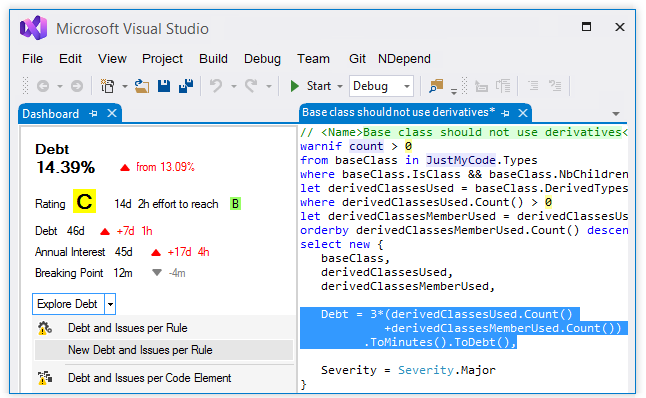Click the Navigate Backward arrow icon
The height and width of the screenshot is (398, 646).
pyautogui.click(x=43, y=86)
